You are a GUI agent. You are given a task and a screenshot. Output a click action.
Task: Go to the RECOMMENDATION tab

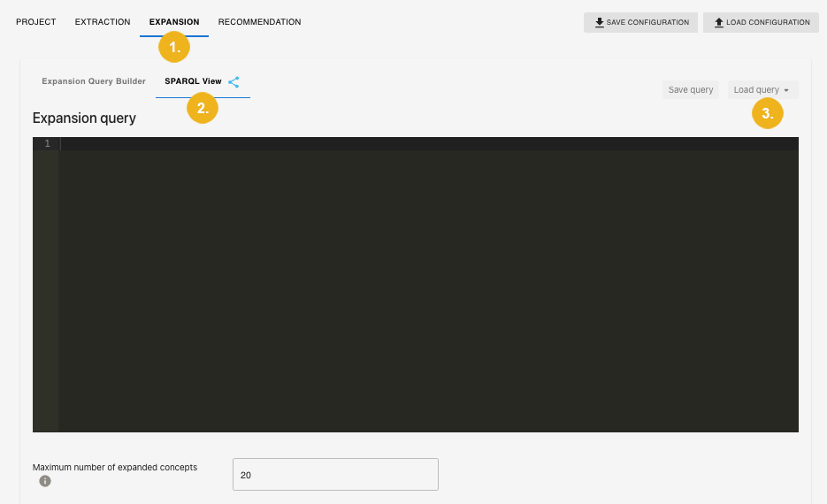pyautogui.click(x=259, y=22)
